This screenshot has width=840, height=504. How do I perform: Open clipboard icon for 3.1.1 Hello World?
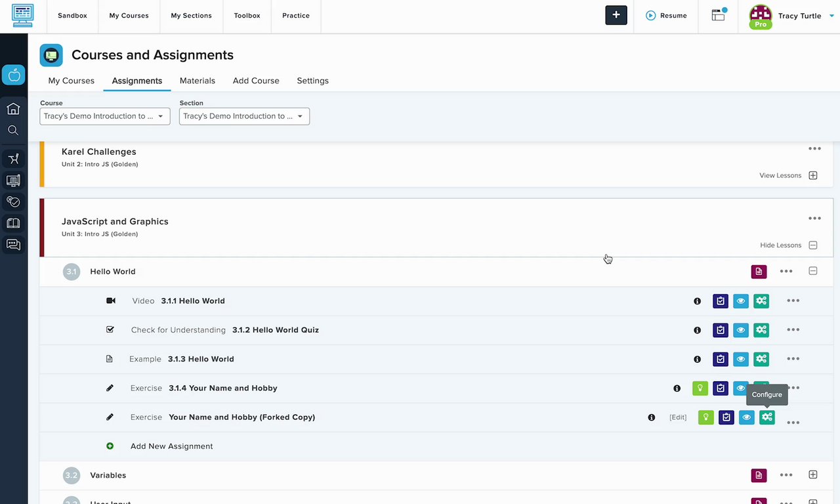click(x=721, y=301)
